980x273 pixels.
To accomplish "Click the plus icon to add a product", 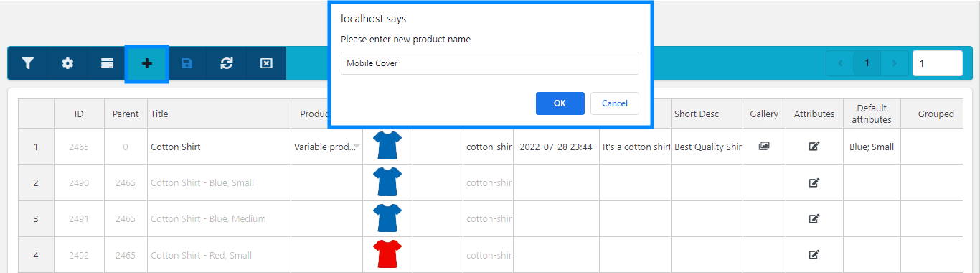I will [147, 63].
